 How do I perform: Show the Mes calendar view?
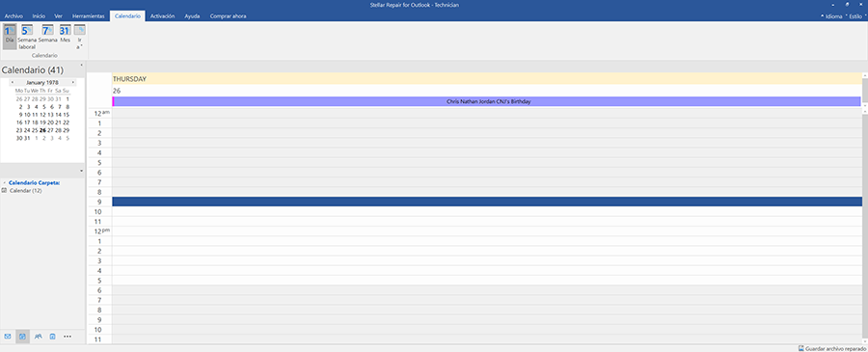[65, 31]
